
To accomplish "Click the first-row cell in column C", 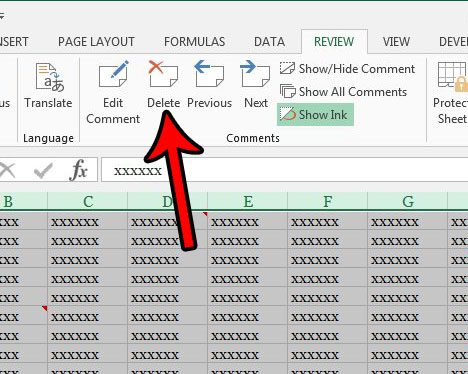I will click(88, 221).
